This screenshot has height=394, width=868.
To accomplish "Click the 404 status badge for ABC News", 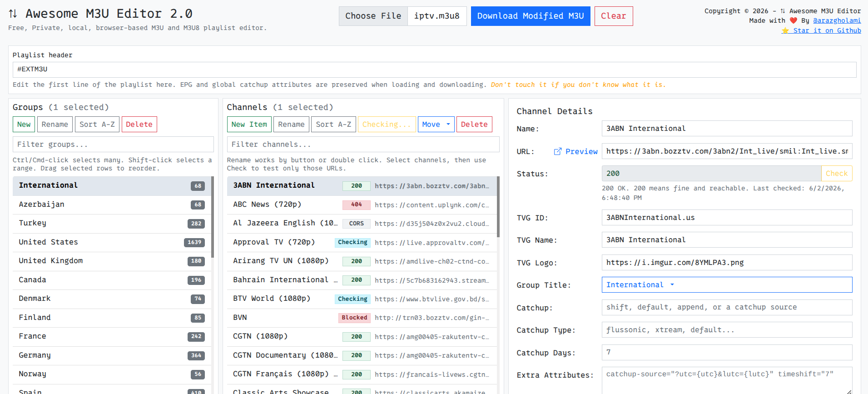I will [357, 204].
